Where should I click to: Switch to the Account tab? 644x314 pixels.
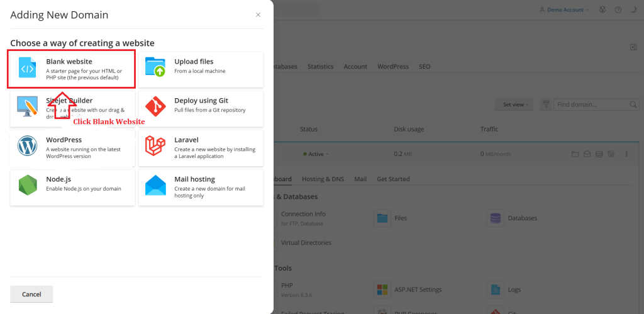(355, 66)
